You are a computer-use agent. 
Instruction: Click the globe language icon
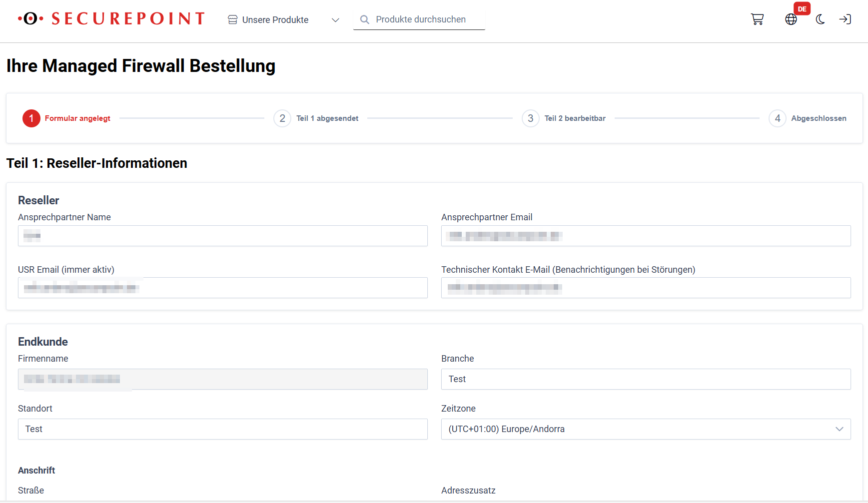791,19
